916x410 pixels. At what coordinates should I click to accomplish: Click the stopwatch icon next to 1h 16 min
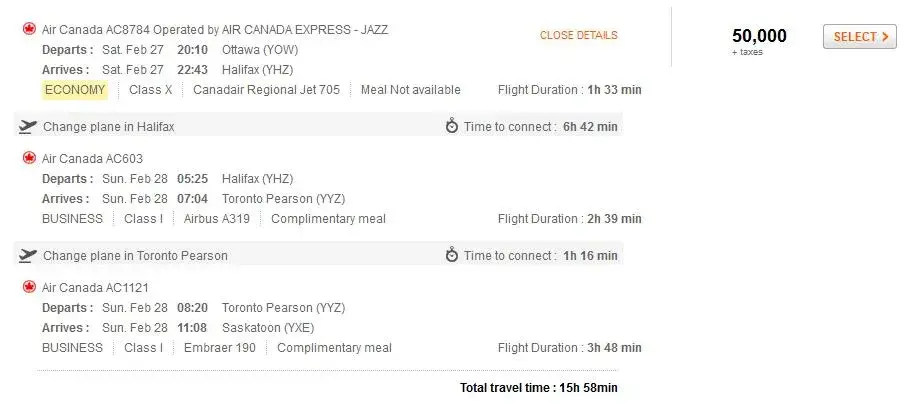click(x=452, y=255)
